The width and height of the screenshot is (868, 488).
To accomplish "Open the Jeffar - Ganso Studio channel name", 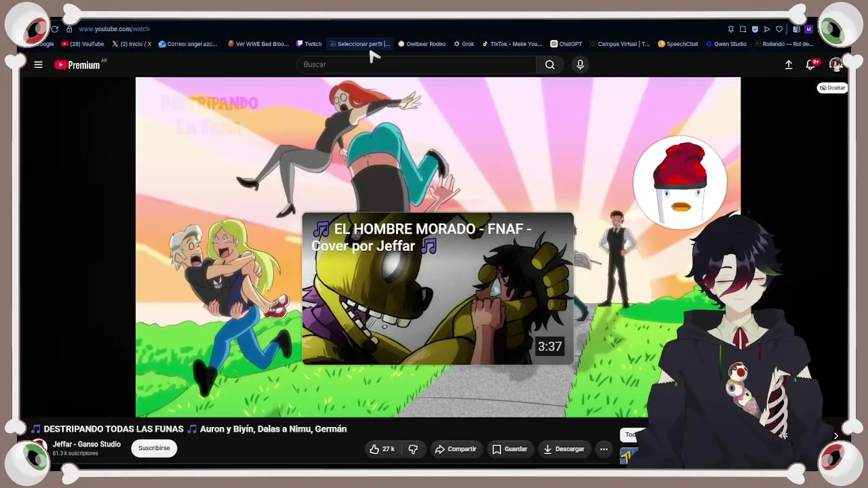I will 87,445.
